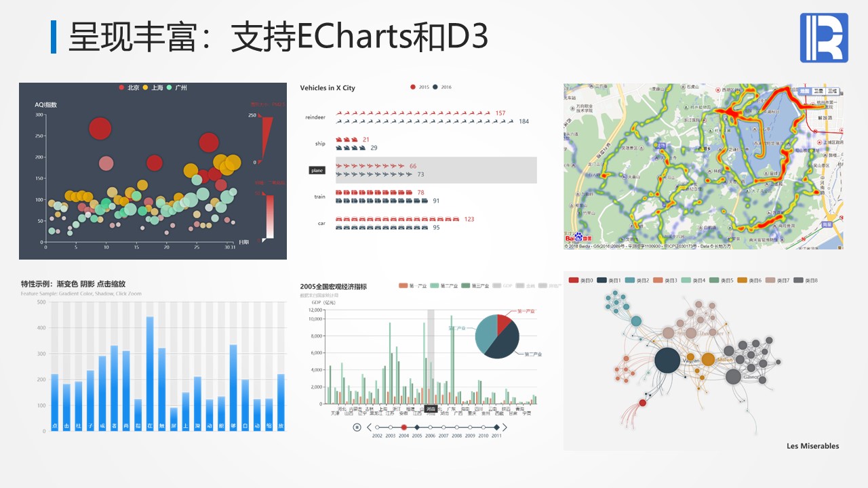Toggle 类目0 red legend swatch
Image resolution: width=868 pixels, height=488 pixels.
(x=574, y=280)
